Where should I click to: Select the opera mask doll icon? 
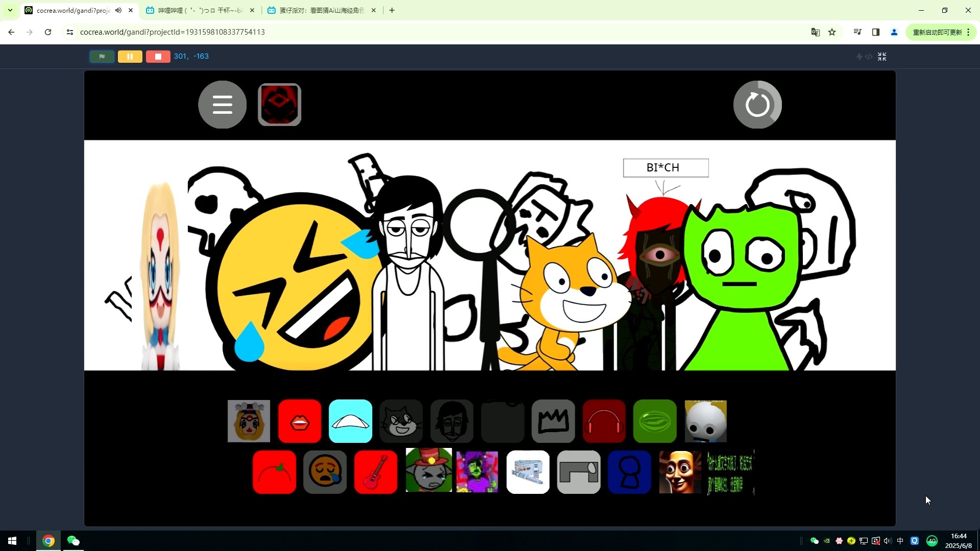tap(249, 421)
